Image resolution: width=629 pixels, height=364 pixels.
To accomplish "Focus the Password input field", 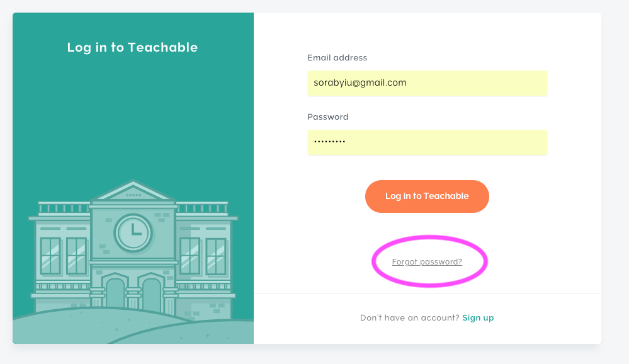I will [428, 142].
